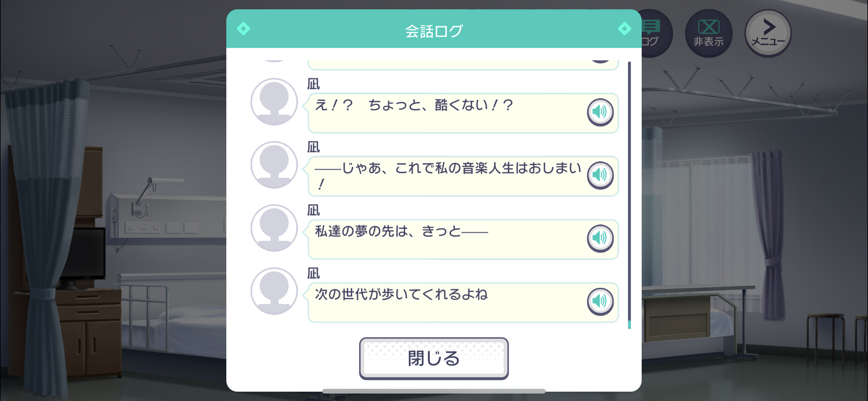Play voice on partially hidden top entry
868x401 pixels.
click(x=600, y=59)
